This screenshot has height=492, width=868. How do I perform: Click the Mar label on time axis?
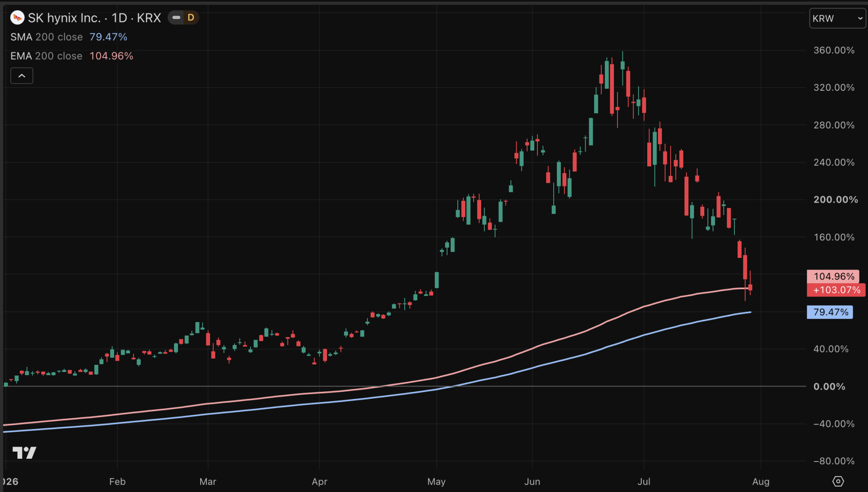click(208, 482)
